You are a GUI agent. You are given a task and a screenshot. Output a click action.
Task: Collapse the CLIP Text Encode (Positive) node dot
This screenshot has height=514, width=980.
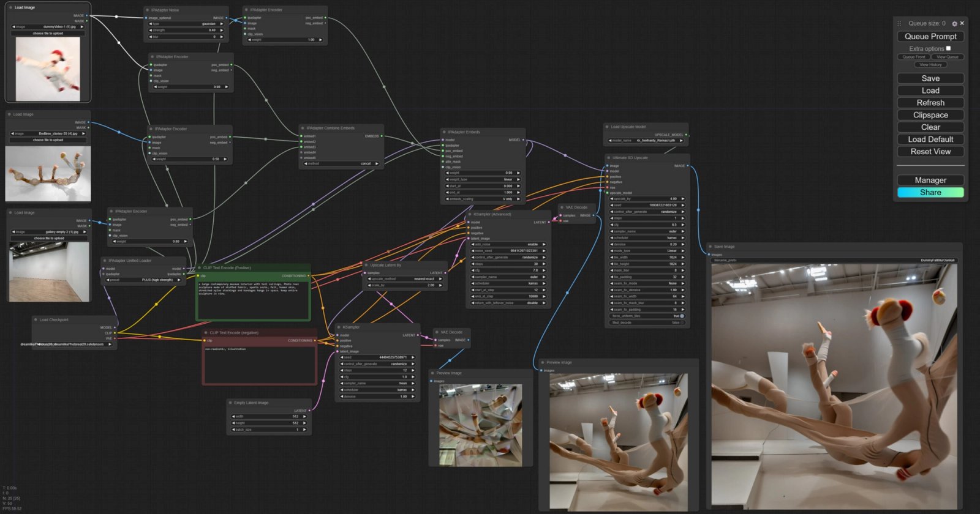200,267
